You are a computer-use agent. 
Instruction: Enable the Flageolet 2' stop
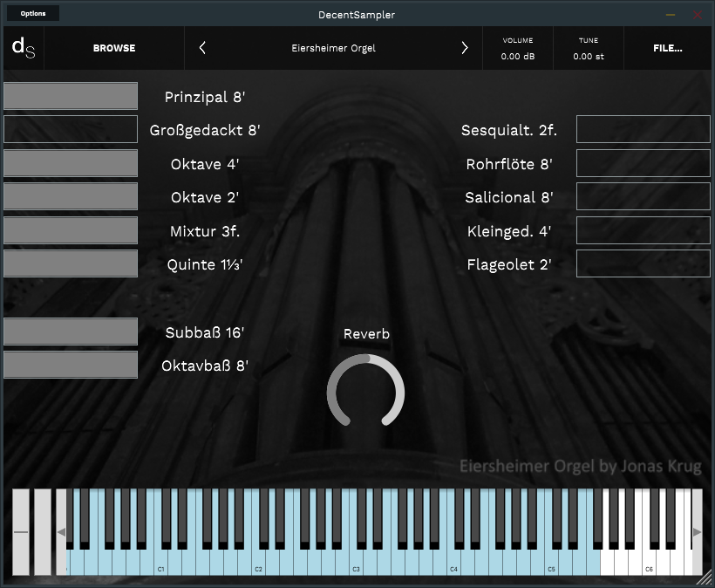click(x=643, y=263)
